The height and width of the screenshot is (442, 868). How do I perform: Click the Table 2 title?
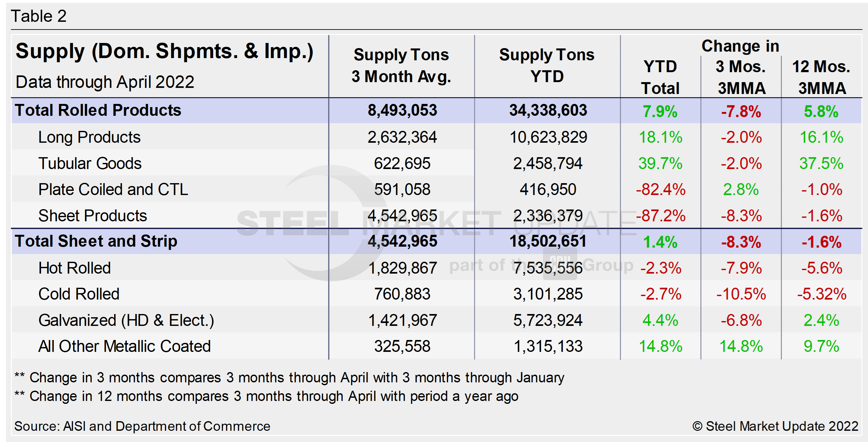point(39,15)
